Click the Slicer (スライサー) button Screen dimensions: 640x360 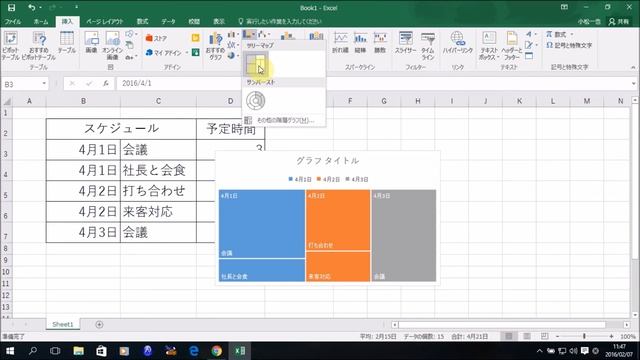[405, 42]
